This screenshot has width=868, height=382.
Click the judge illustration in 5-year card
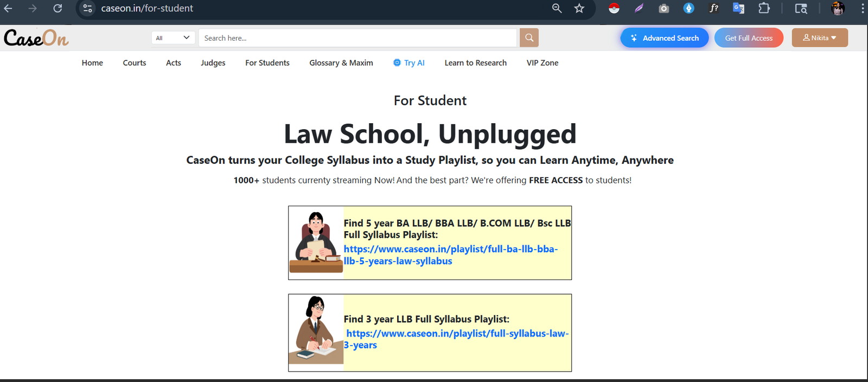click(316, 243)
